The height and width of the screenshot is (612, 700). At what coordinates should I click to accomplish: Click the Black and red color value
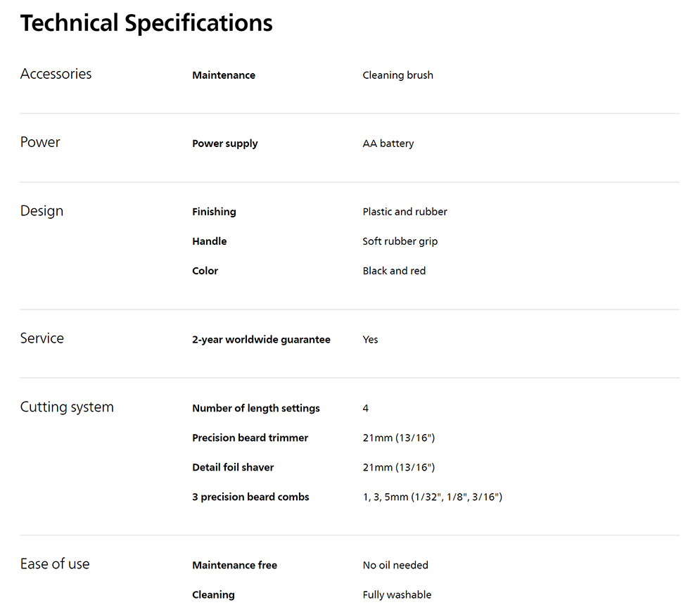point(394,271)
